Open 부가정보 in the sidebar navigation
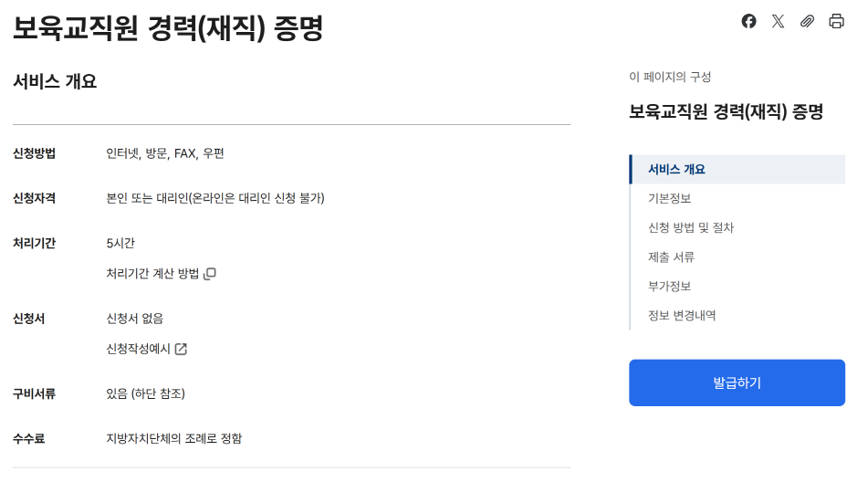 point(669,286)
